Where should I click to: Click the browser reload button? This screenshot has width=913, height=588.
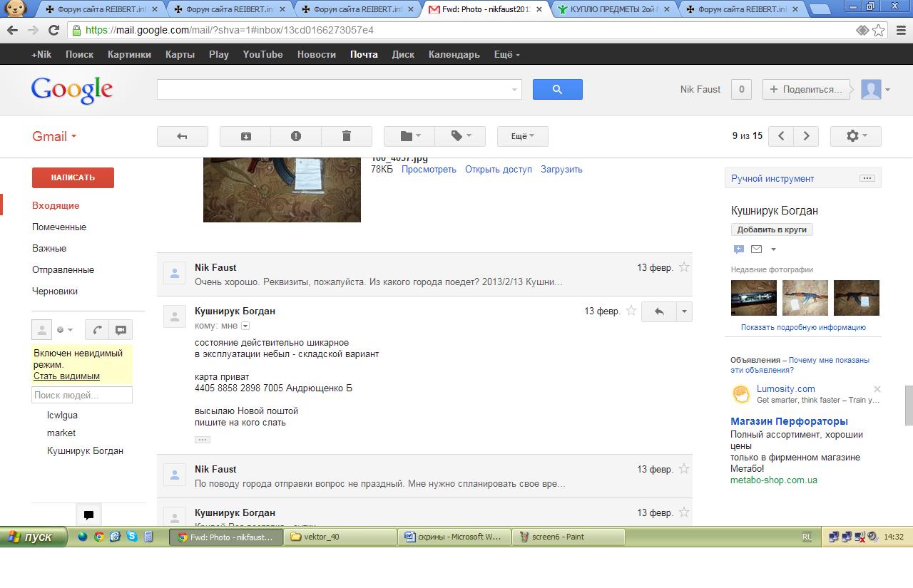(x=53, y=31)
